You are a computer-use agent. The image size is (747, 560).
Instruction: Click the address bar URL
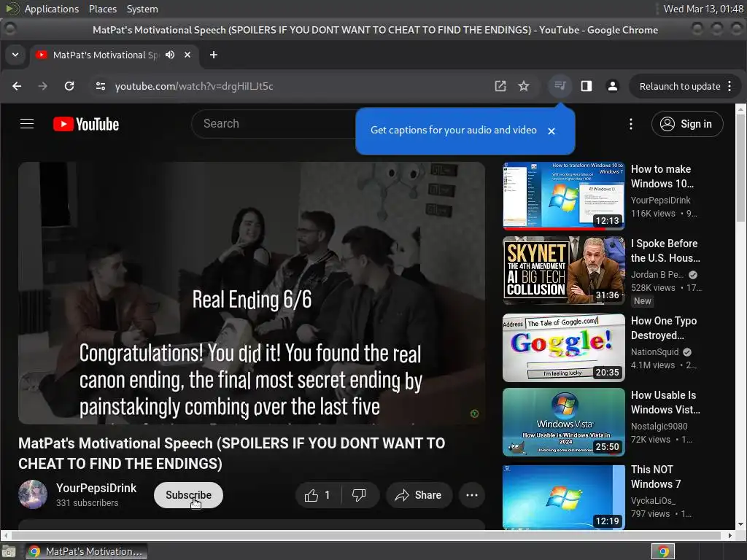click(x=194, y=86)
